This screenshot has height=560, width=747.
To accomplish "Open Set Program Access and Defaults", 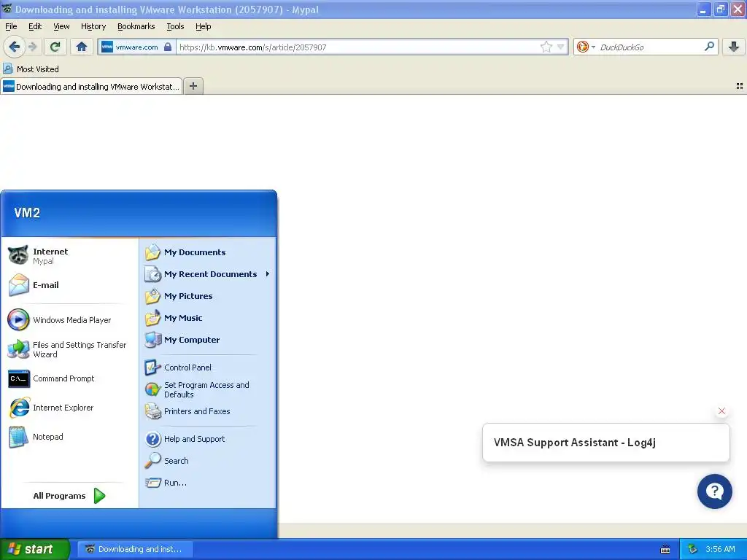I will [x=207, y=389].
